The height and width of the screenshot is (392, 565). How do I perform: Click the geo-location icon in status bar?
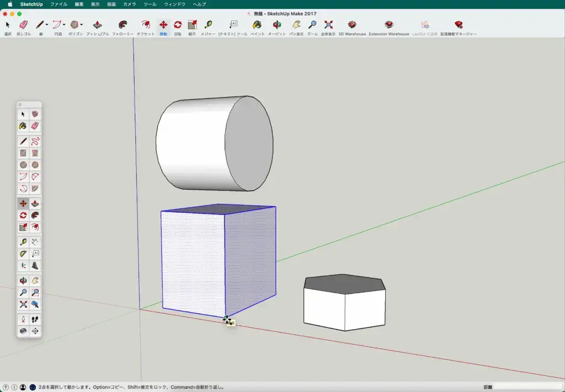pos(6,388)
